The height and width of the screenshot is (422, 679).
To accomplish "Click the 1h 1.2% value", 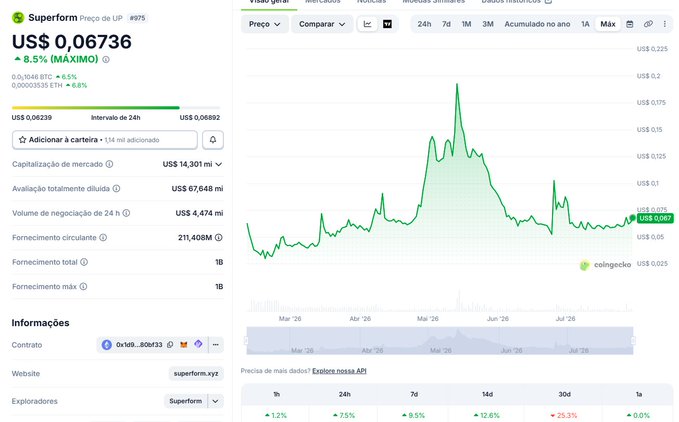I will pyautogui.click(x=276, y=415).
